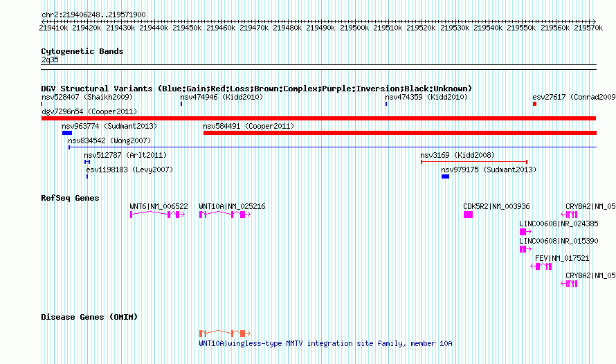Screen dimensions: 616x364
Task: Open the nsv474946 (Kidd2010) variant label
Action: [x=221, y=97]
